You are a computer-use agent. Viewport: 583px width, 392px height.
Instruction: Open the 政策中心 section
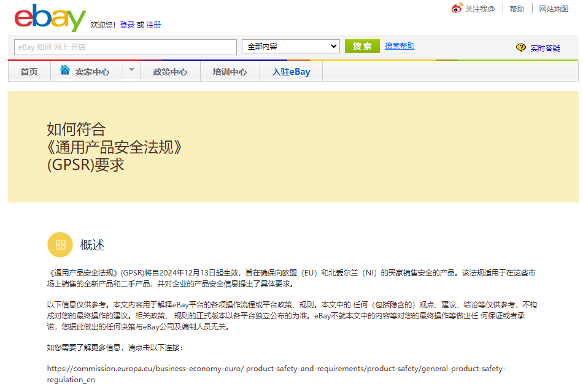172,71
